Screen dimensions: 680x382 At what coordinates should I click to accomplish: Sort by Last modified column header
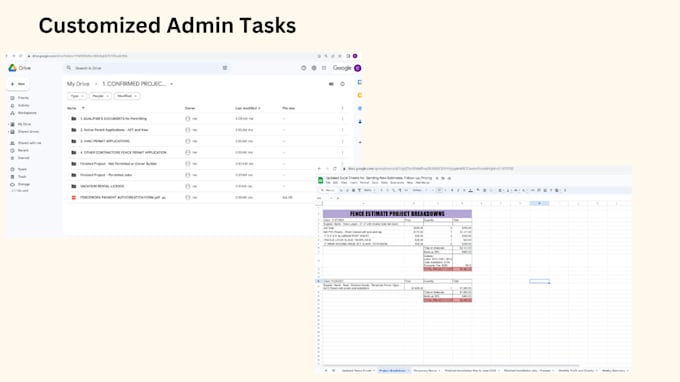click(x=248, y=108)
